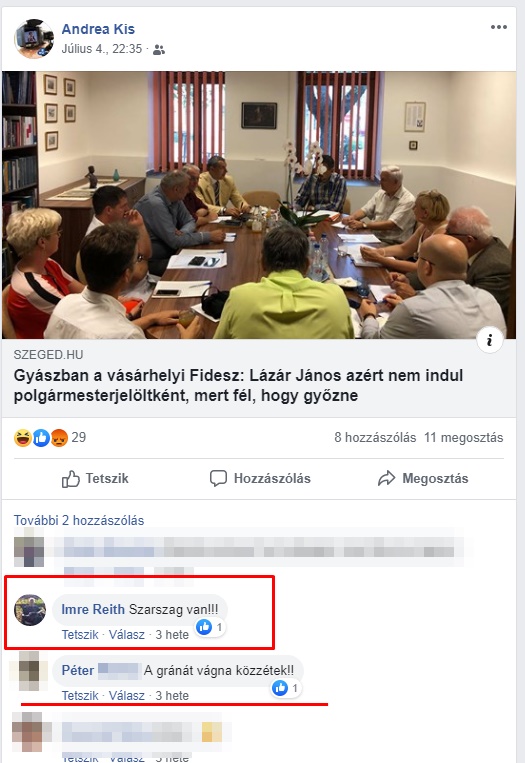525x763 pixels.
Task: Click the Tetszik thumbs-up button on the post
Action: coord(95,479)
